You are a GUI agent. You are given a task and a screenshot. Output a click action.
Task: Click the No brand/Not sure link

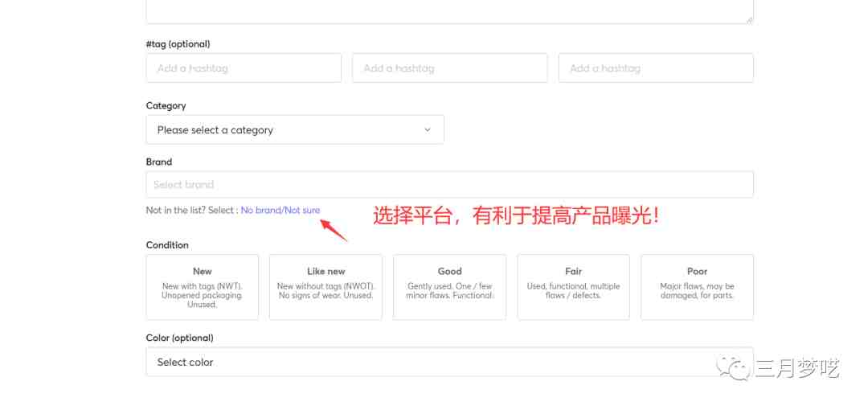[280, 210]
